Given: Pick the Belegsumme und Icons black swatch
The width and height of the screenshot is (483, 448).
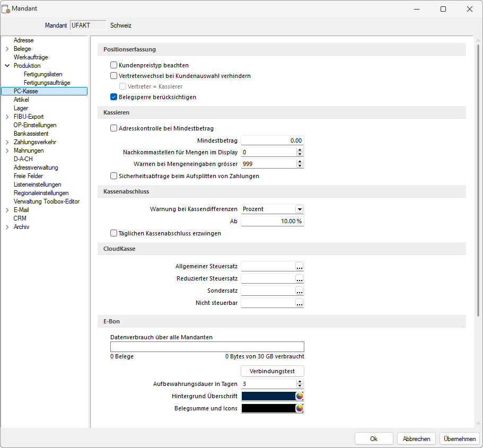Looking at the screenshot, I should click(x=269, y=408).
